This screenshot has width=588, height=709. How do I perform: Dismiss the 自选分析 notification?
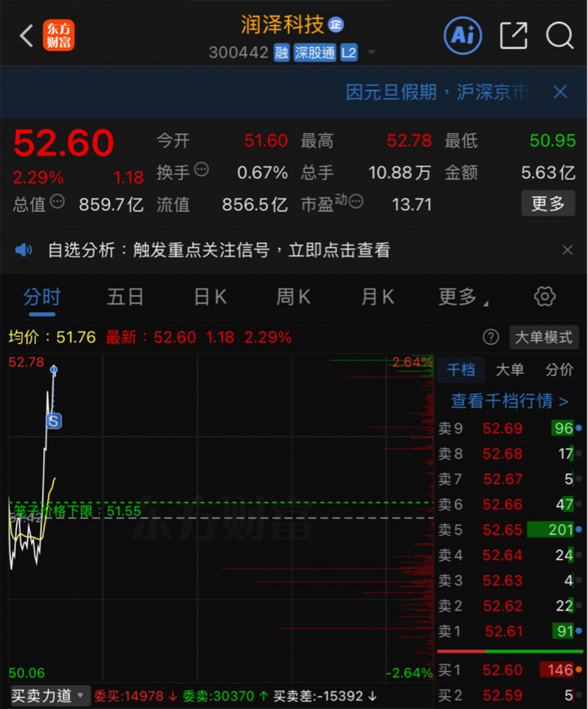[567, 250]
